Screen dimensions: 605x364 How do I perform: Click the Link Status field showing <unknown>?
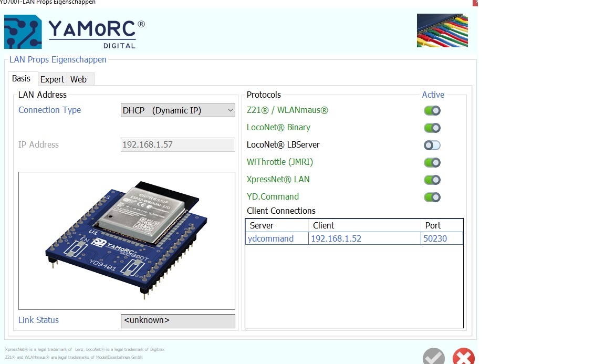tap(178, 321)
